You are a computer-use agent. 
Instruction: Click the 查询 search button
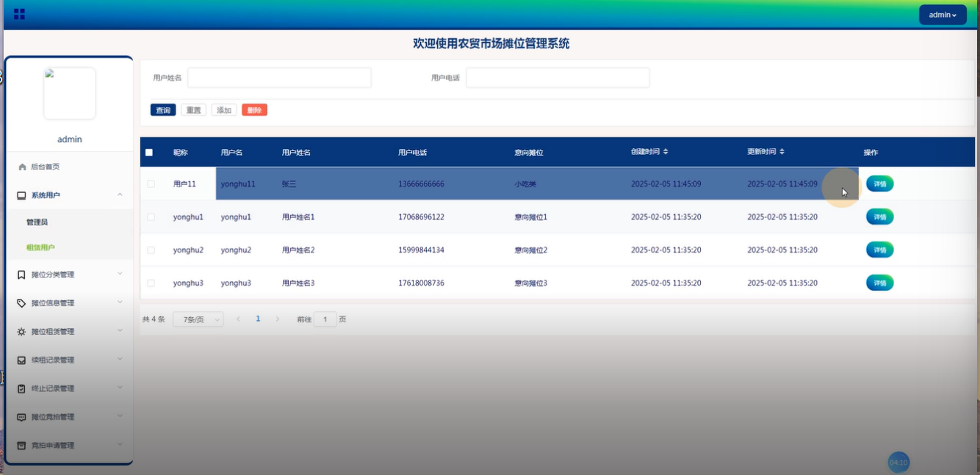(163, 110)
